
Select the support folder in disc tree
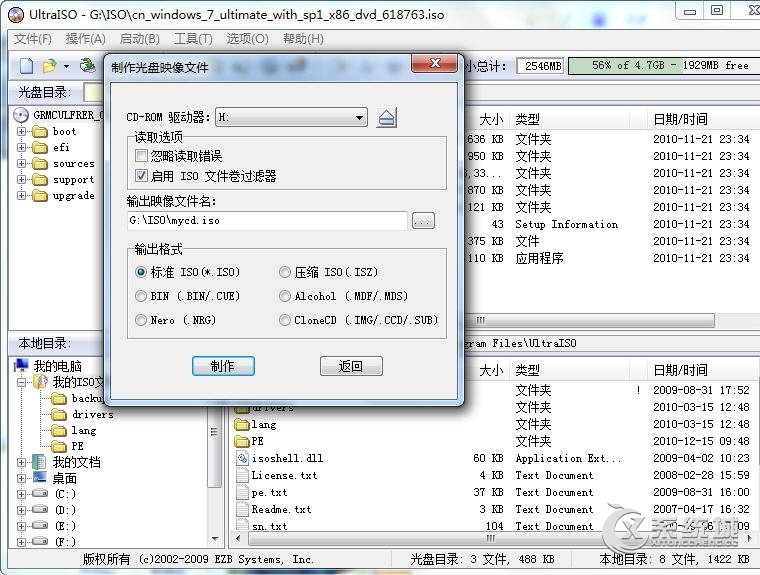coord(40,179)
